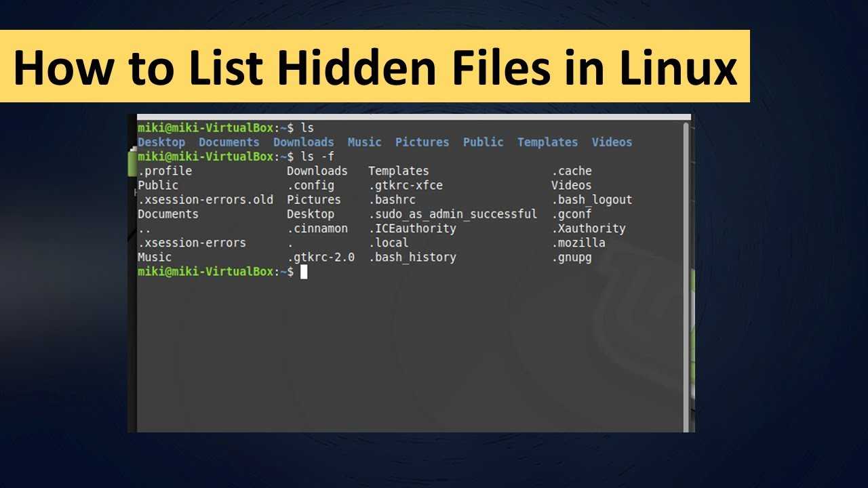This screenshot has width=868, height=488.
Task: Click the blue Templates folder name
Action: [x=548, y=142]
